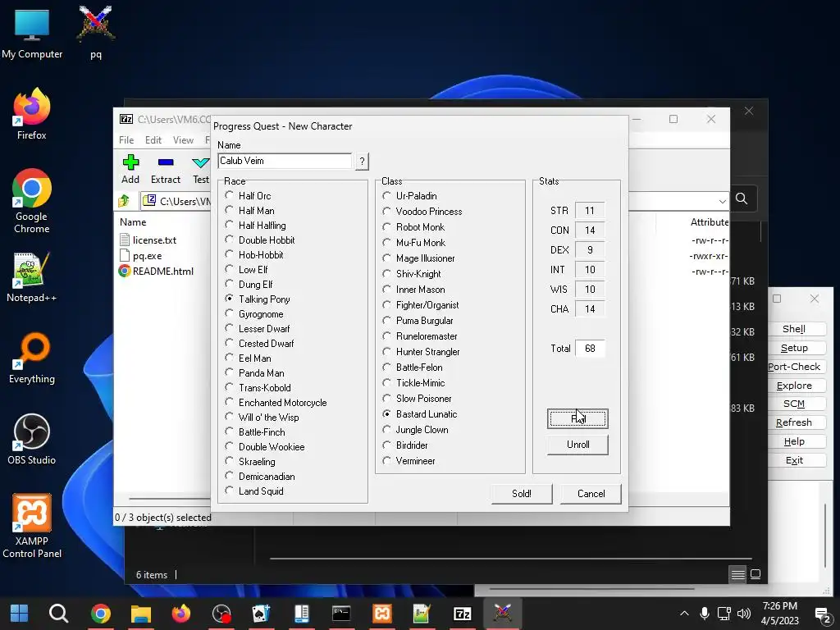
Task: Show hidden system tray icons
Action: click(684, 614)
